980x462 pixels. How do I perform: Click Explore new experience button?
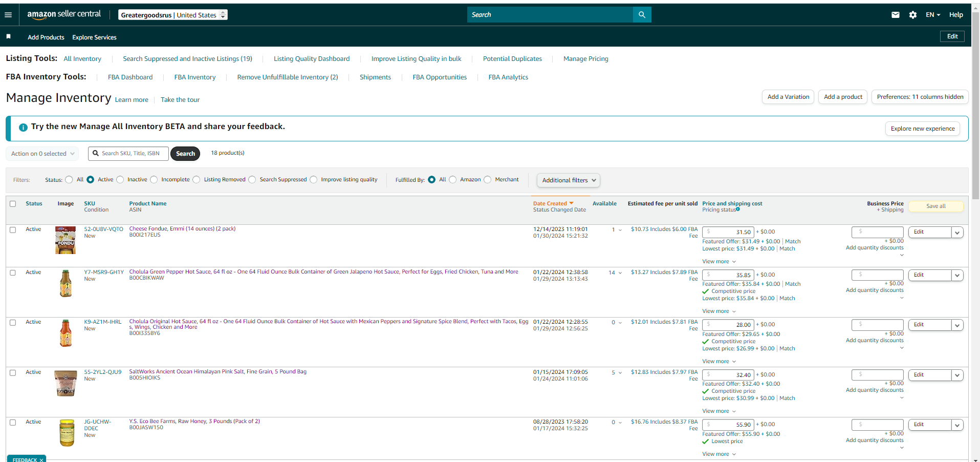[923, 129]
